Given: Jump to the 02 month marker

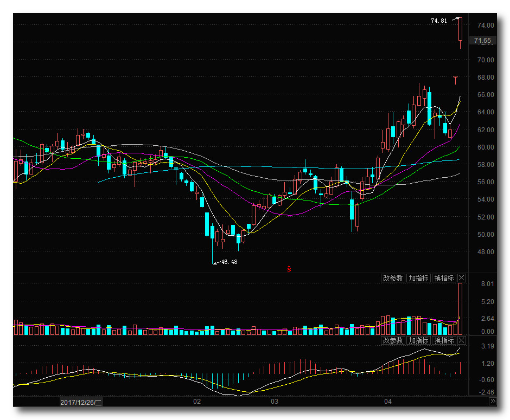Looking at the screenshot, I should (197, 402).
